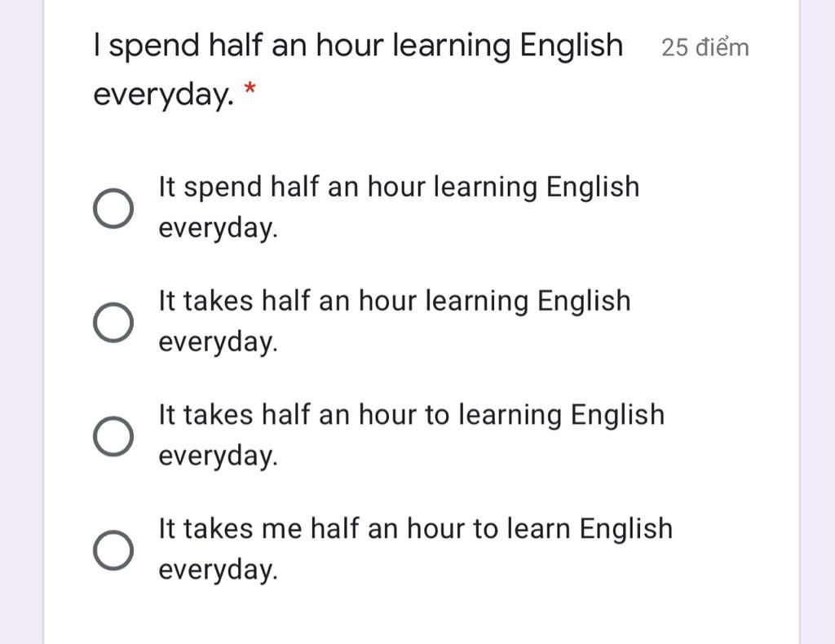The height and width of the screenshot is (644, 835).
Task: Click the 'It spend half an hour learning English' label
Action: pos(399,187)
